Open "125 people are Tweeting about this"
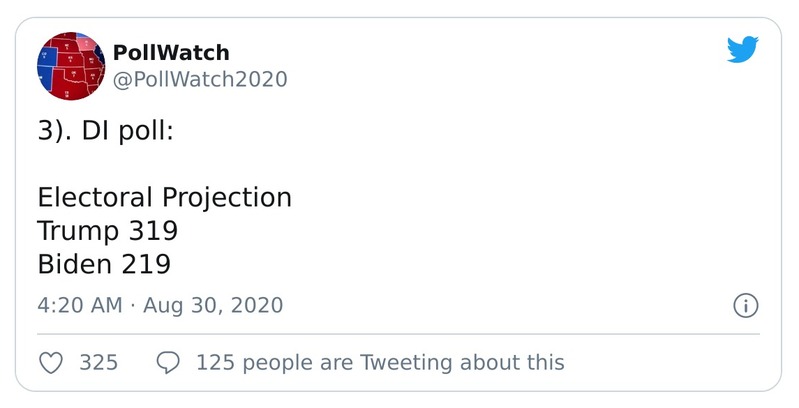 [x=380, y=362]
